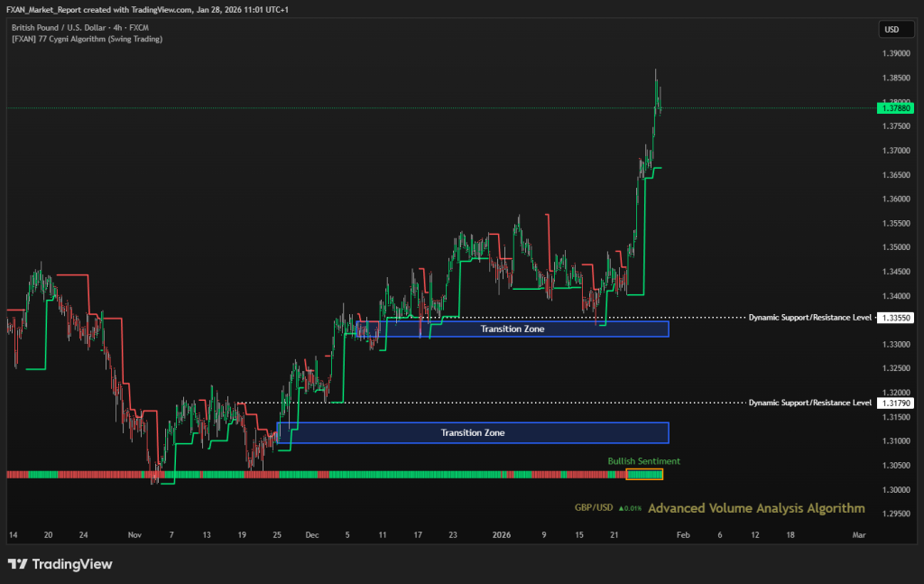Viewport: 924px width, 584px height.
Task: Open the 77 Cygni Algorithm indicator legend
Action: (x=88, y=39)
